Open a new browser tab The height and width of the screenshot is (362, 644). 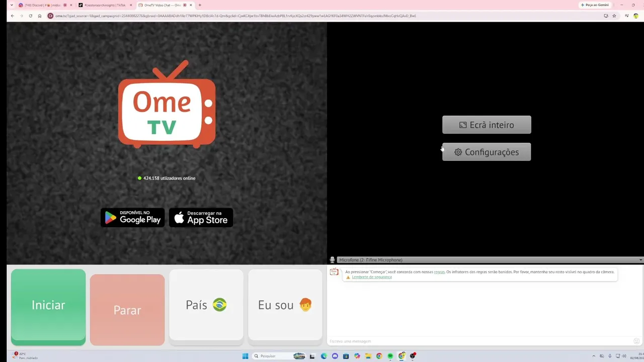coord(200,5)
